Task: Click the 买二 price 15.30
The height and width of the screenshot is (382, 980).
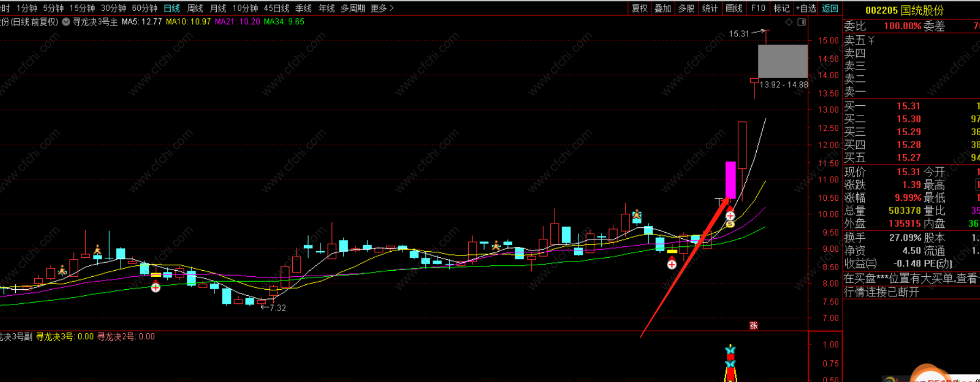Action: tap(909, 119)
